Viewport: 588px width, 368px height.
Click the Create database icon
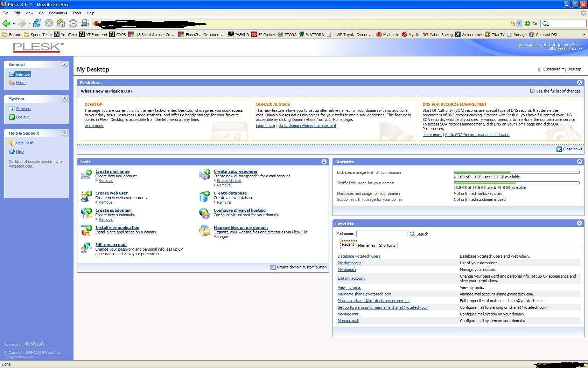[205, 196]
